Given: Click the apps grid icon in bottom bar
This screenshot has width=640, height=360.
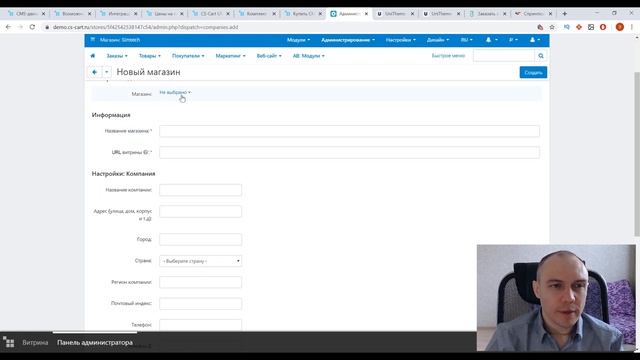Looking at the screenshot, I should click(9, 342).
